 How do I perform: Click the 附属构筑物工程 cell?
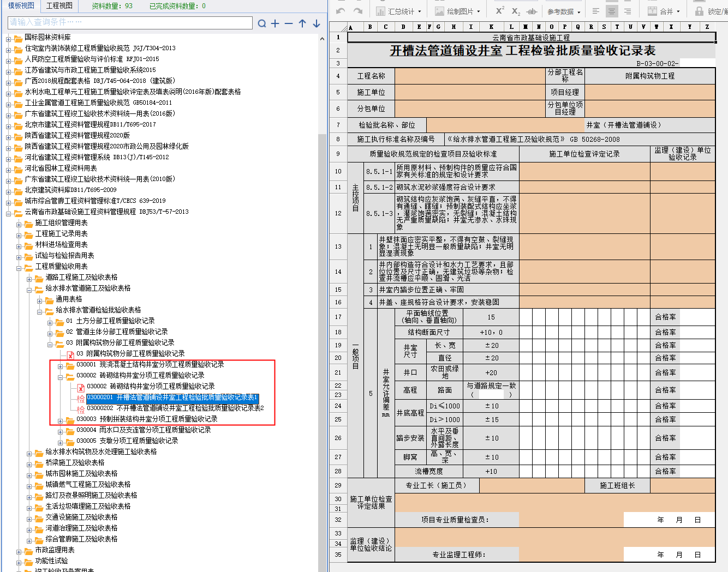tap(649, 76)
